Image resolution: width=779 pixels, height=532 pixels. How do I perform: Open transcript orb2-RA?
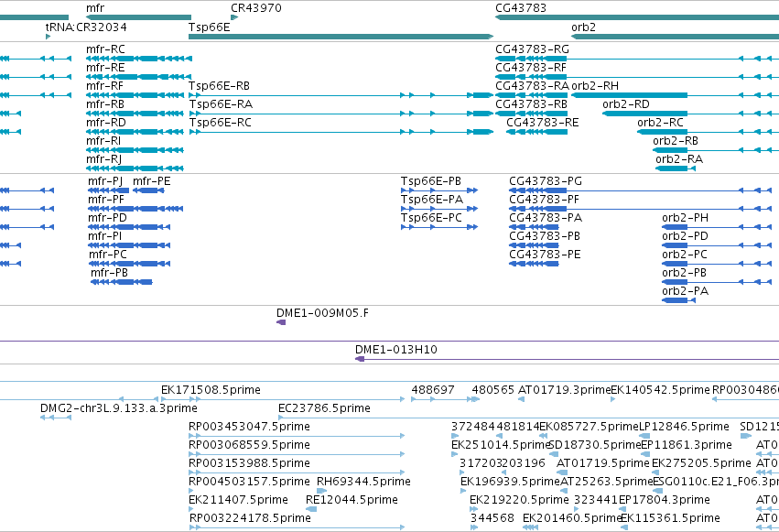(x=676, y=168)
